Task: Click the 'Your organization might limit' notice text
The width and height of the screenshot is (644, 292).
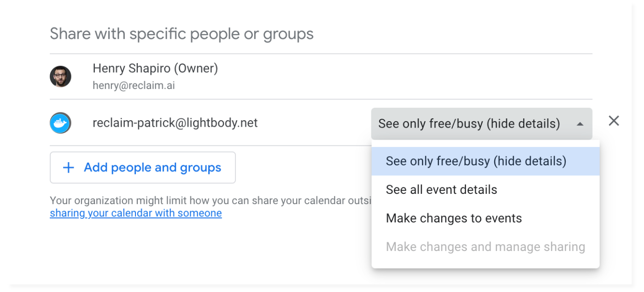Action: click(211, 201)
